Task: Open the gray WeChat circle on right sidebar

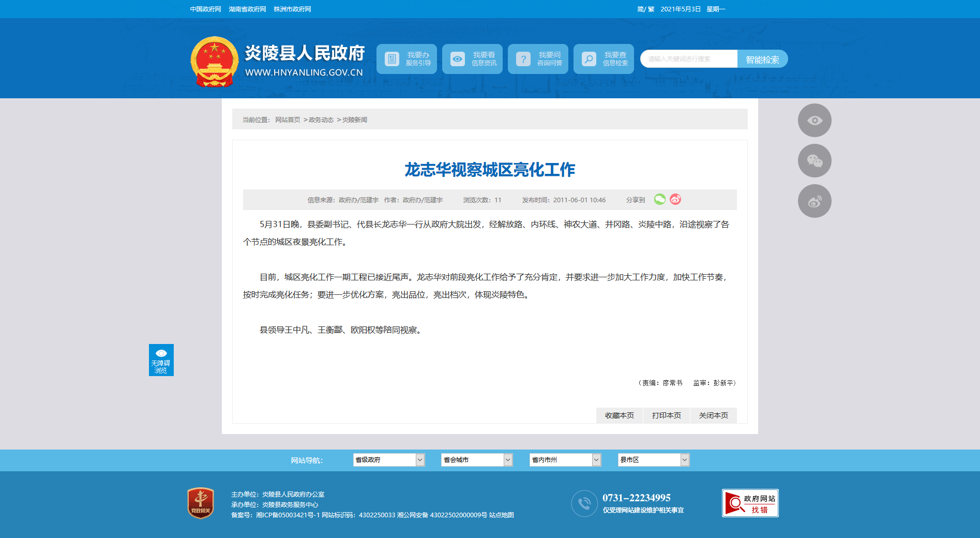Action: (x=815, y=161)
